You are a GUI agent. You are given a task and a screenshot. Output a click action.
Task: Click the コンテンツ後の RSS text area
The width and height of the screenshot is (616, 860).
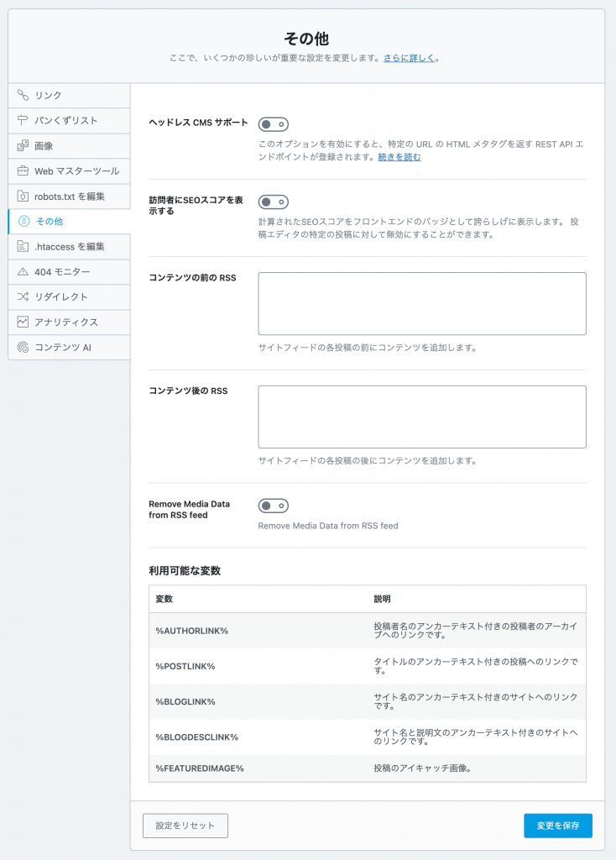[x=422, y=417]
